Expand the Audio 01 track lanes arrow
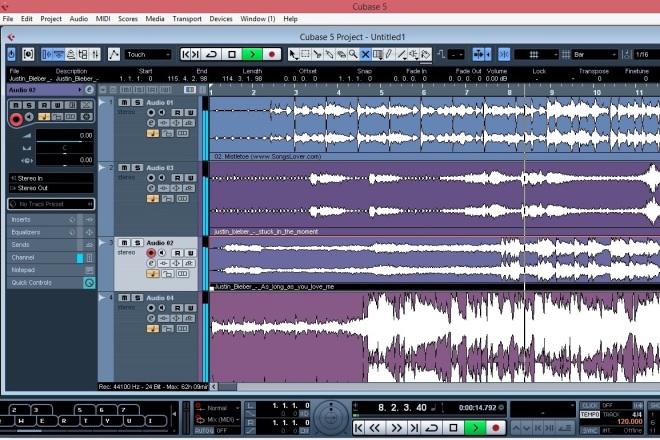This screenshot has height=440, width=660. (x=102, y=102)
